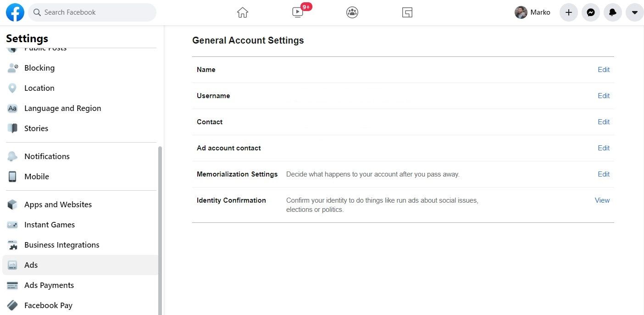
Task: Edit the Contact setting
Action: point(604,122)
